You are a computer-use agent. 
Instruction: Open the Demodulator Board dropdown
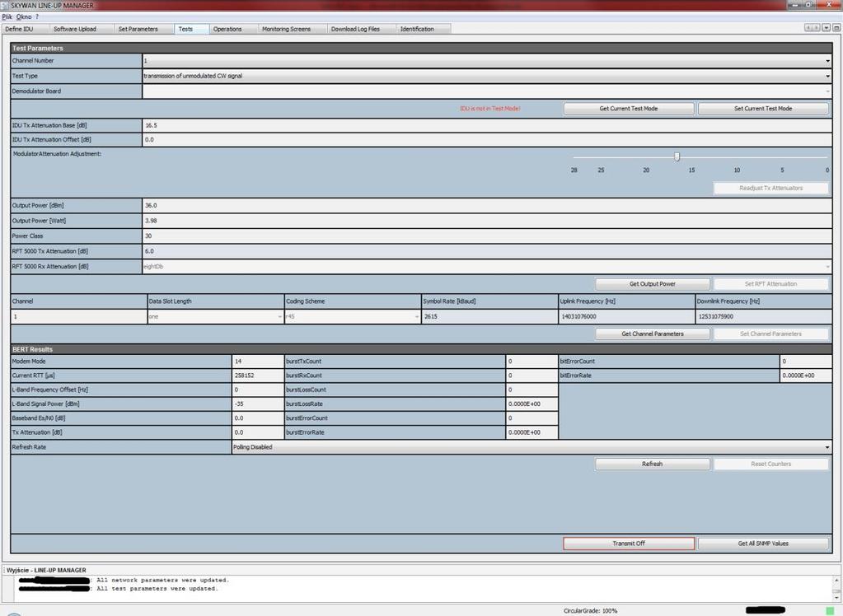(x=487, y=91)
